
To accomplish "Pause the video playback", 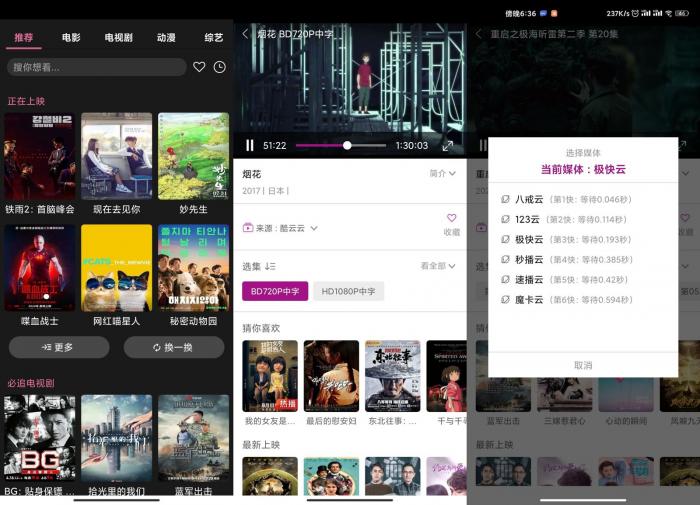I will tap(250, 145).
